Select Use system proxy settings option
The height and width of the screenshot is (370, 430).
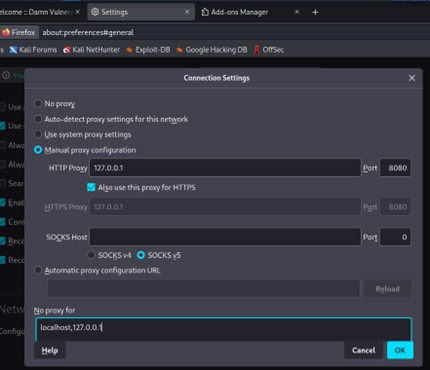38,134
